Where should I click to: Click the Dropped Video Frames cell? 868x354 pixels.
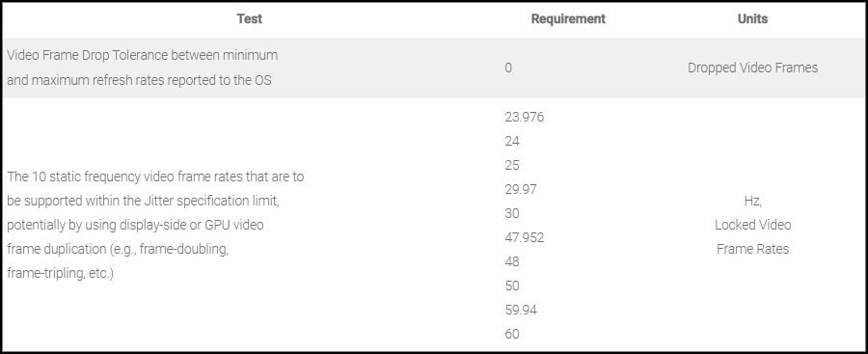pos(752,68)
